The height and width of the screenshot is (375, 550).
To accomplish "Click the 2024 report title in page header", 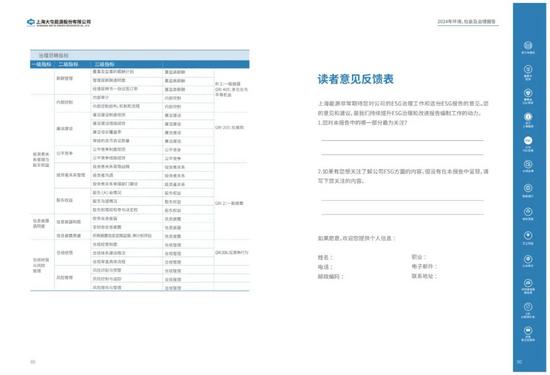I will coord(467,22).
